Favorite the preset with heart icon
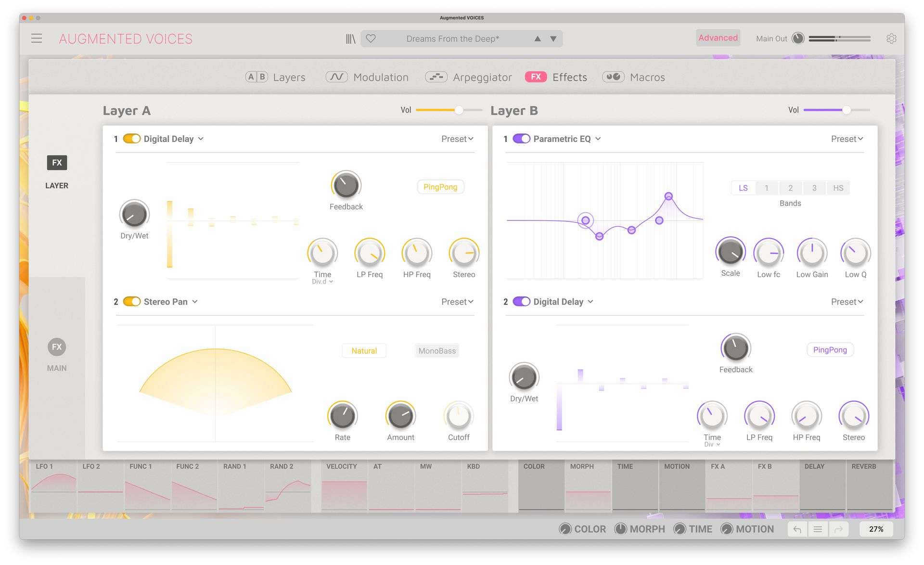 point(371,39)
